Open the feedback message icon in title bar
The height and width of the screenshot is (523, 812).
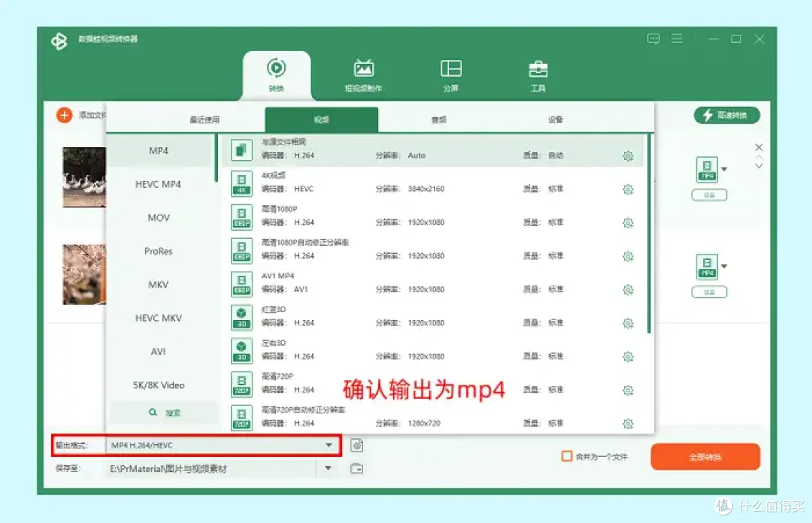pyautogui.click(x=653, y=39)
